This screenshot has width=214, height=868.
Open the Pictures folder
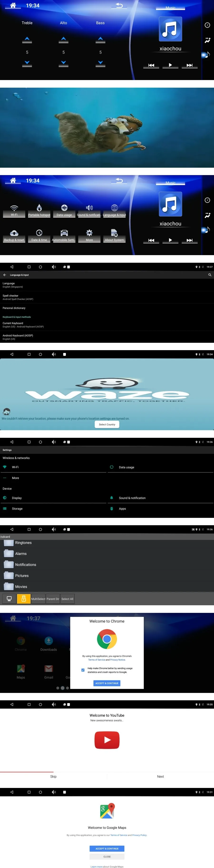point(107,576)
